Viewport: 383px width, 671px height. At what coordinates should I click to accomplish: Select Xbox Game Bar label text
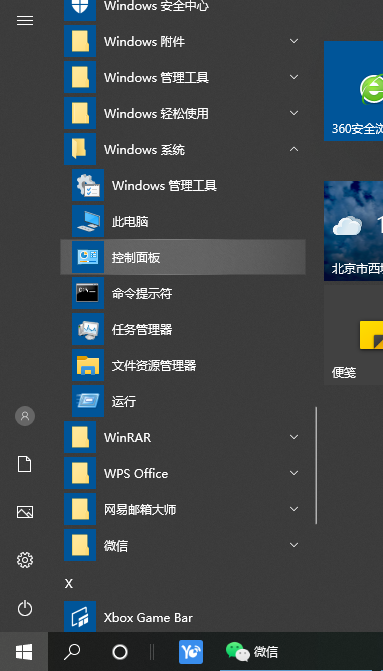click(x=148, y=618)
